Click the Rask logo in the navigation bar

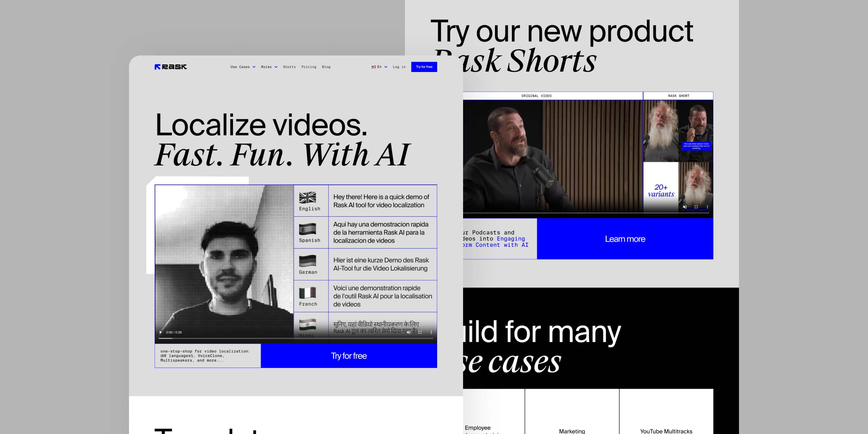pos(171,67)
